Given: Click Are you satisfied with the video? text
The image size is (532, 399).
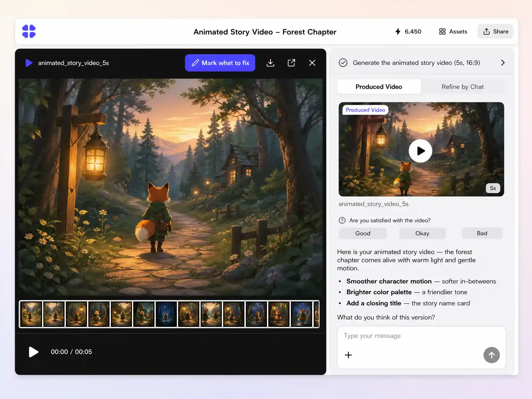Looking at the screenshot, I should [390, 220].
